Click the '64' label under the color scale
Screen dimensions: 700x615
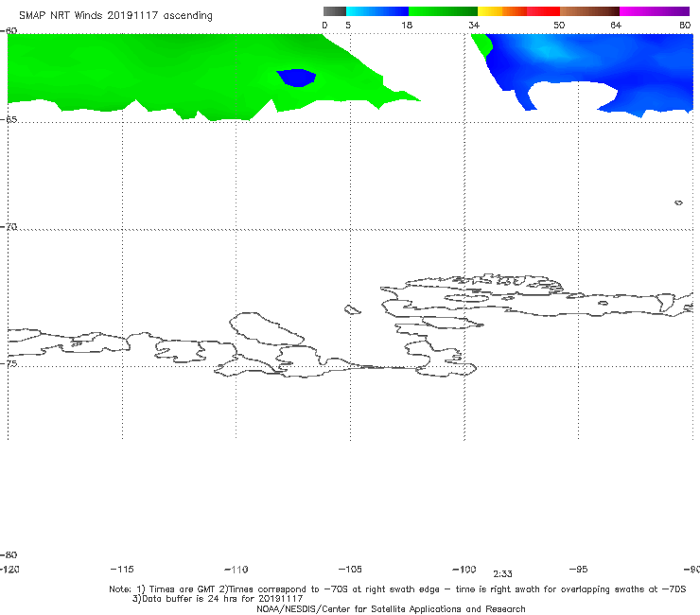[x=616, y=25]
